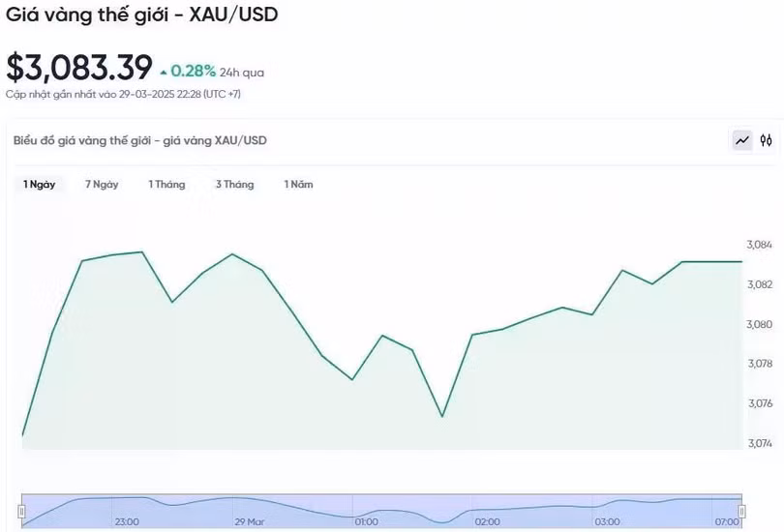The image size is (784, 532).
Task: Click the 3,074 label on the price axis
Action: coord(759,444)
